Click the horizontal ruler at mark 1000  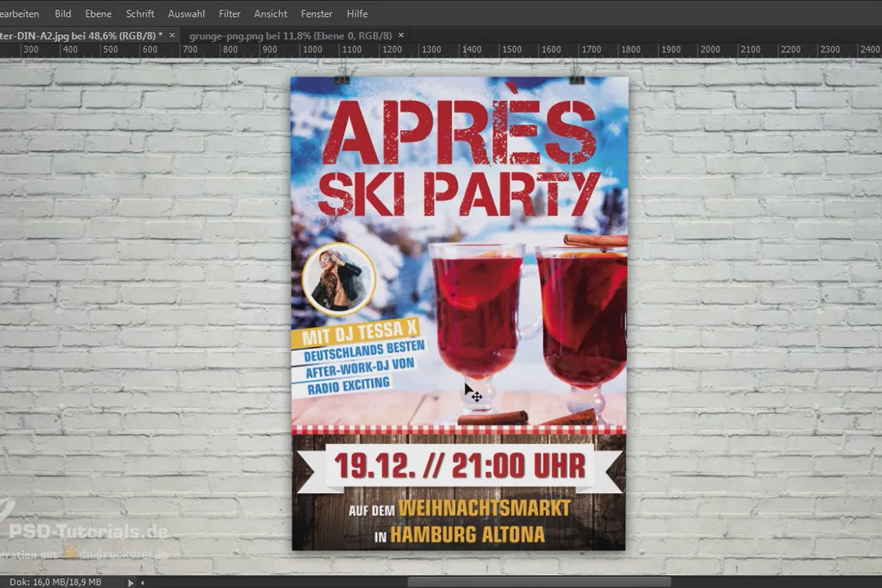tap(312, 49)
